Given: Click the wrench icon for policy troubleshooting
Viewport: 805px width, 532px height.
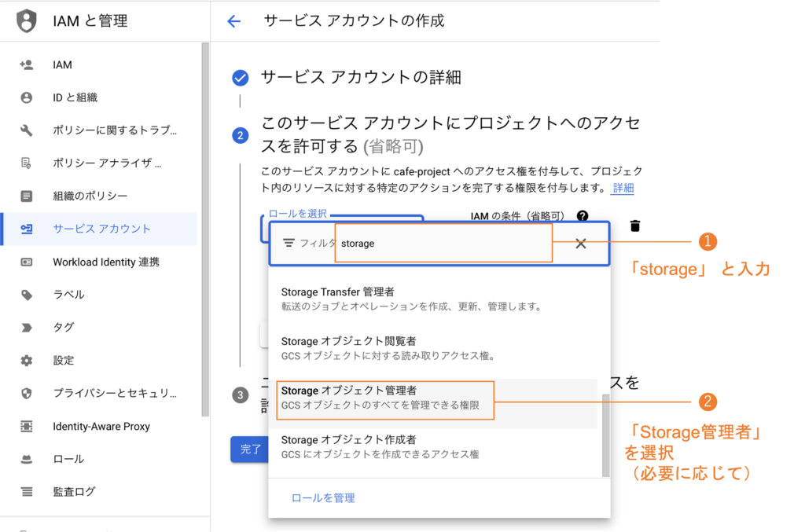Looking at the screenshot, I should [x=26, y=130].
